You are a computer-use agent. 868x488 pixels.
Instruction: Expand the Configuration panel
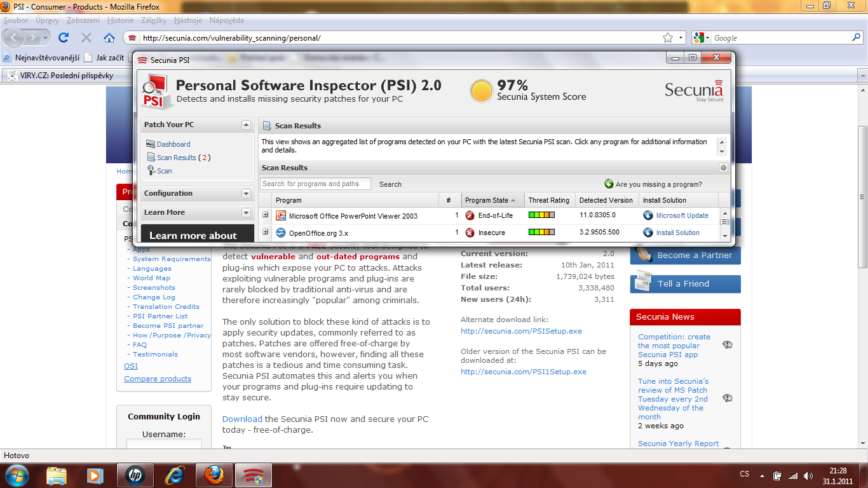247,193
